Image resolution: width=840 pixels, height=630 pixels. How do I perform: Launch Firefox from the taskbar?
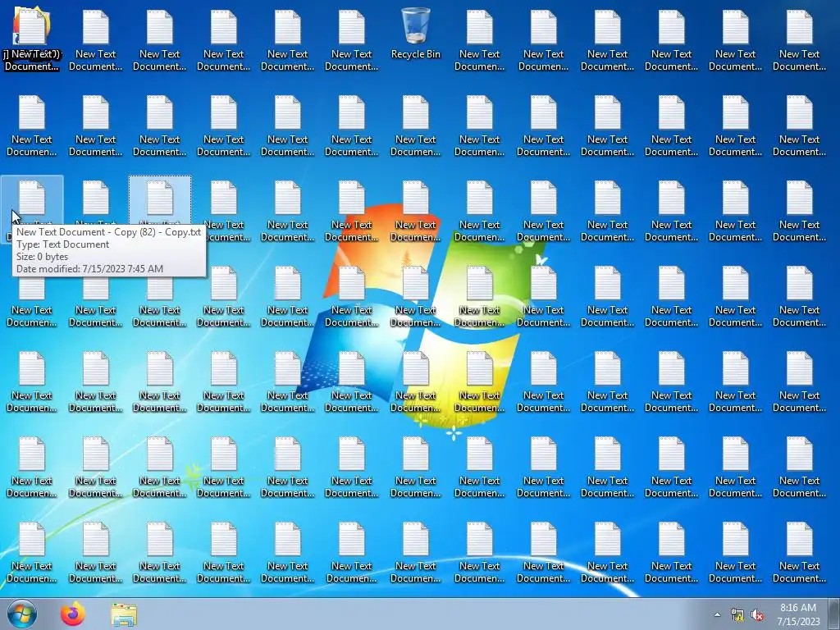point(73,614)
